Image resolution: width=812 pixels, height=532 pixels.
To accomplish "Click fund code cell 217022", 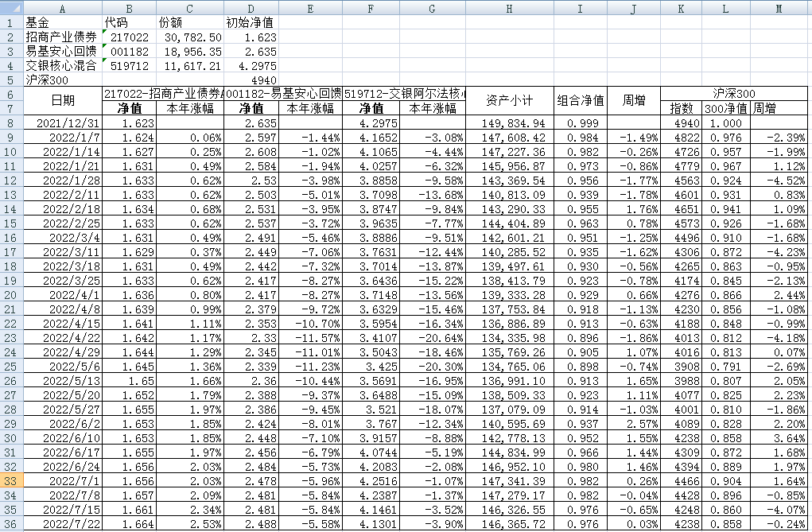I will pos(130,37).
